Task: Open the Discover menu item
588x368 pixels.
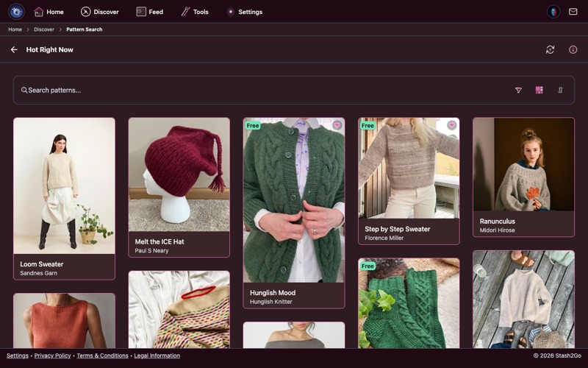Action: 100,12
